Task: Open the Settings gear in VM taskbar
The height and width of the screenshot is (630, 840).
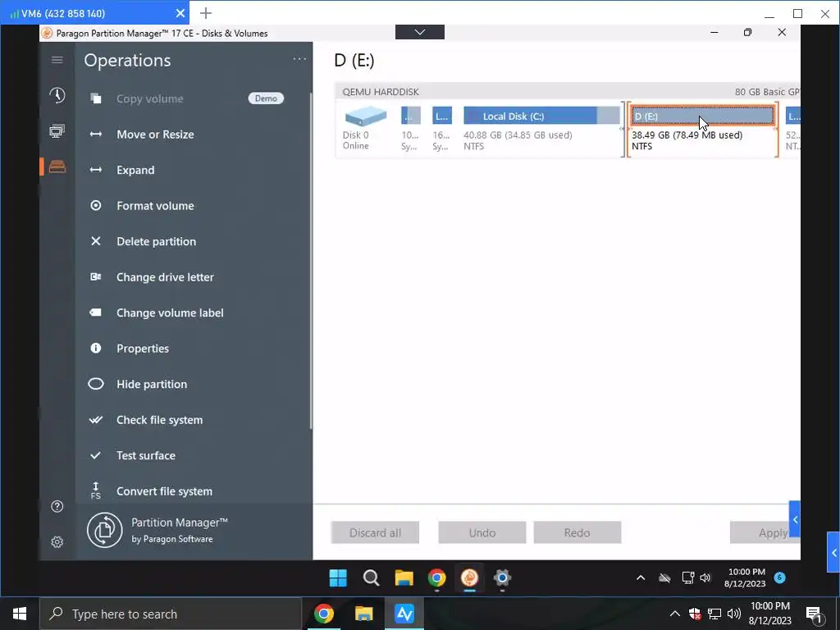Action: [502, 578]
